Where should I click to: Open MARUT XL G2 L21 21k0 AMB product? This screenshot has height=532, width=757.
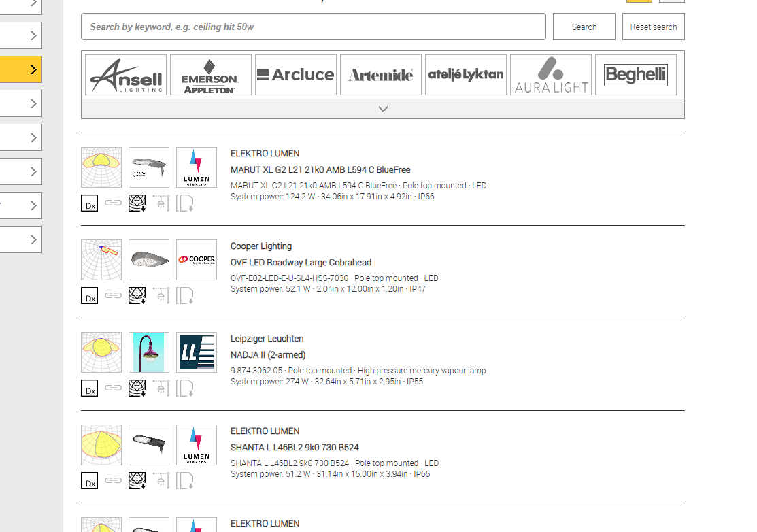click(320, 170)
